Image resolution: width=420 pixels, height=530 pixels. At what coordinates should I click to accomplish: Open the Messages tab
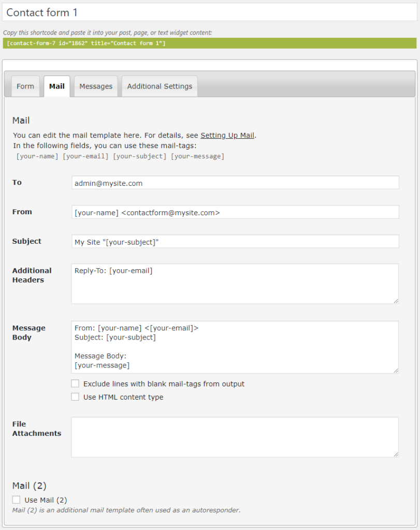96,86
